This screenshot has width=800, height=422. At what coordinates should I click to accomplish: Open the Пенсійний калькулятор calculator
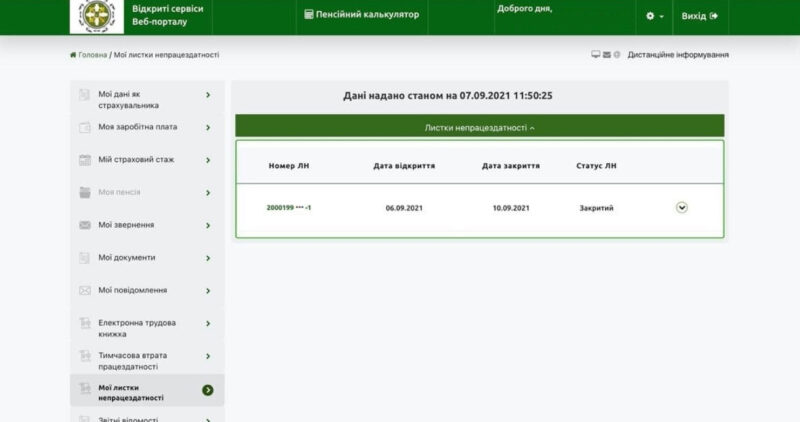(361, 16)
